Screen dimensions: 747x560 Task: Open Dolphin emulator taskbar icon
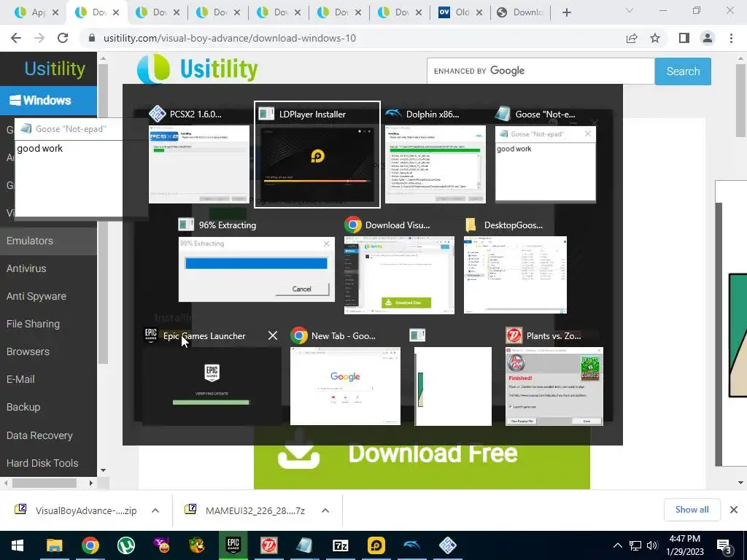[411, 545]
